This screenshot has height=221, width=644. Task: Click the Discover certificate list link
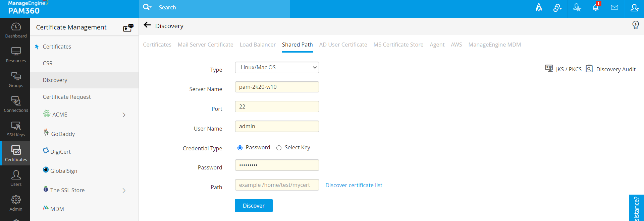[x=354, y=185]
